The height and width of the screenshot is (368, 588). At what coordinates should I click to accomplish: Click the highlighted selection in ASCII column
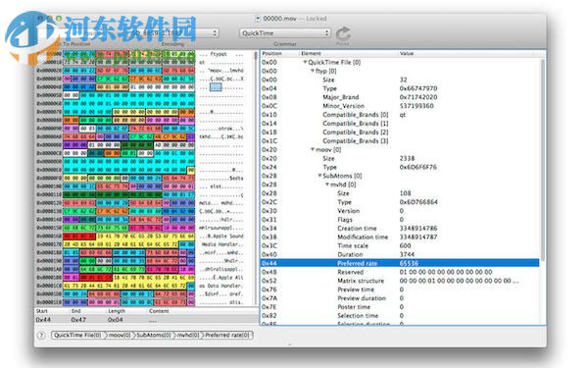216,87
